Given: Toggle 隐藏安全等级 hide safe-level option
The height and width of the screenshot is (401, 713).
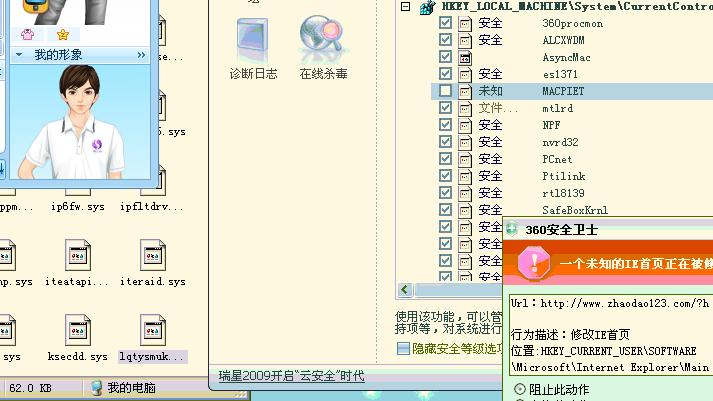Looking at the screenshot, I should pyautogui.click(x=403, y=349).
